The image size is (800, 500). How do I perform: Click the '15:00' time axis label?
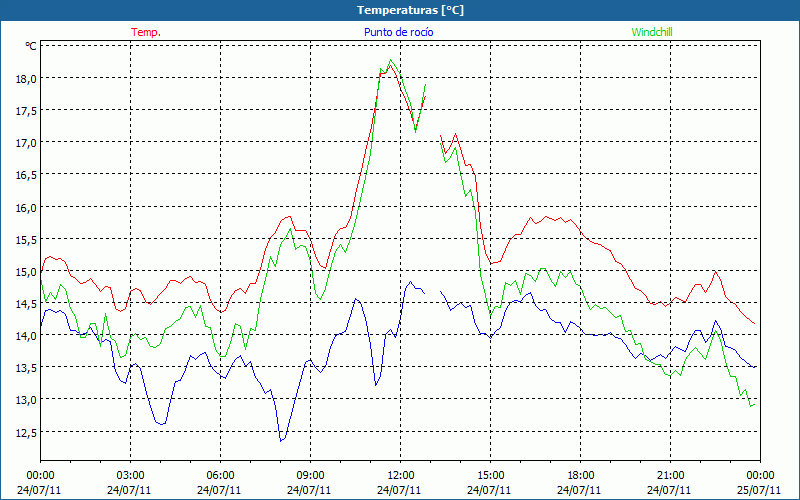[491, 476]
